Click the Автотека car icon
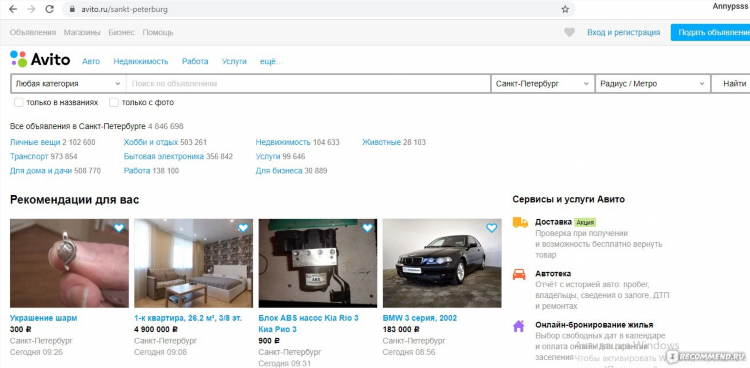Viewport: 750px width, 368px height. [519, 275]
